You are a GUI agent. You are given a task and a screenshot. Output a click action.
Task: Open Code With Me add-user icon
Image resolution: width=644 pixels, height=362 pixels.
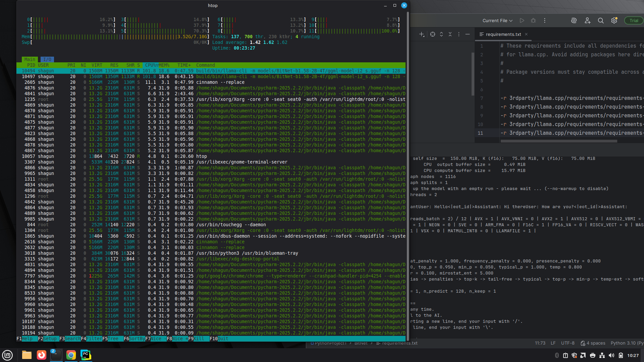587,20
